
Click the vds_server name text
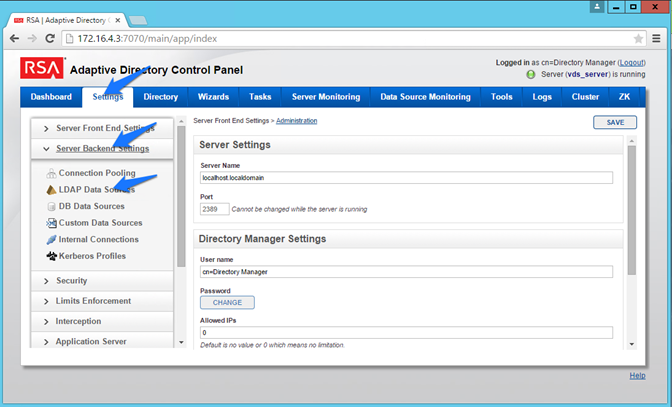[588, 75]
